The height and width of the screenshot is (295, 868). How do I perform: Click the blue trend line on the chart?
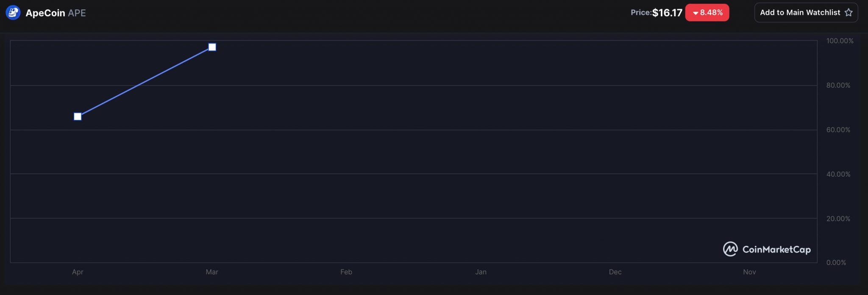point(144,81)
